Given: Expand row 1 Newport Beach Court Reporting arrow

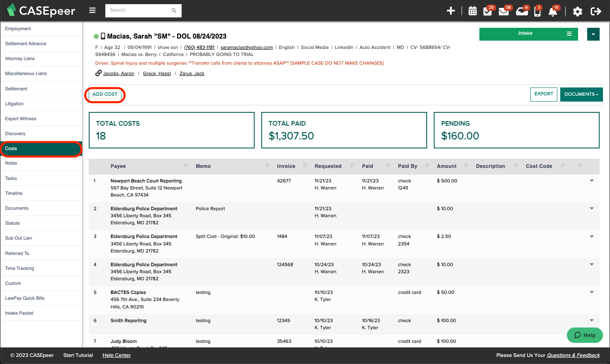Looking at the screenshot, I should [592, 181].
